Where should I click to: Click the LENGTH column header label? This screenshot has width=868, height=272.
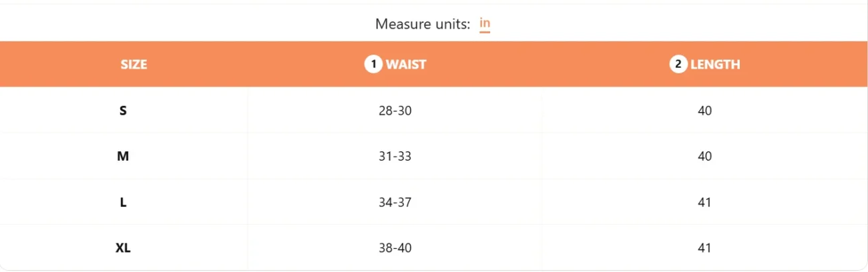coord(715,65)
